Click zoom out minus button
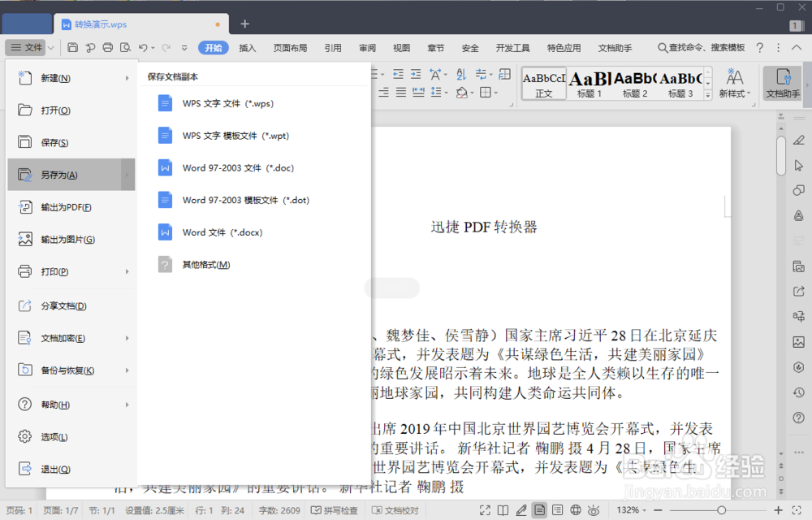The image size is (812, 520). [658, 510]
